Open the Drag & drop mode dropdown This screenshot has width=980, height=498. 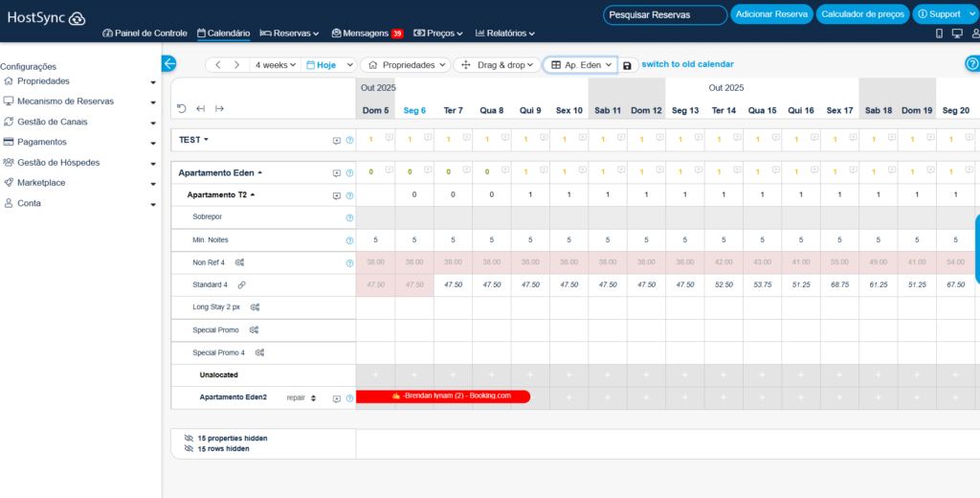(494, 65)
